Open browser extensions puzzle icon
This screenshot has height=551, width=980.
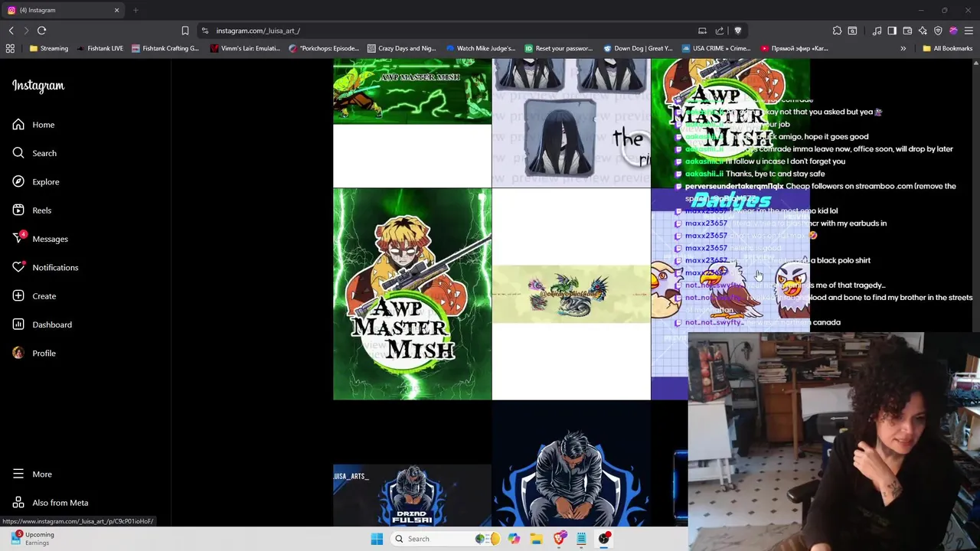pyautogui.click(x=837, y=31)
